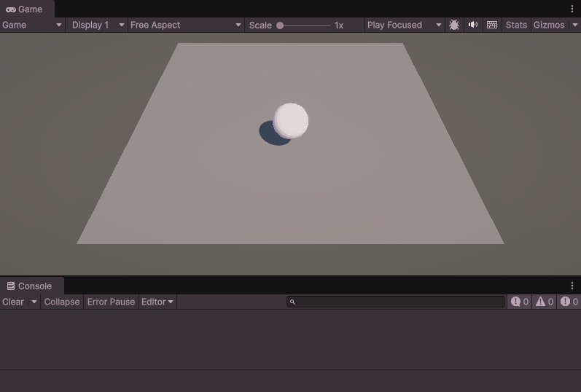Click the Console search magnifier icon
The width and height of the screenshot is (581, 392).
tap(292, 302)
